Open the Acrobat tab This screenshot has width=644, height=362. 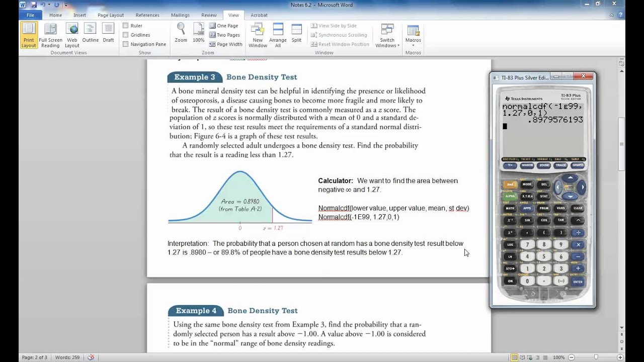(x=259, y=15)
